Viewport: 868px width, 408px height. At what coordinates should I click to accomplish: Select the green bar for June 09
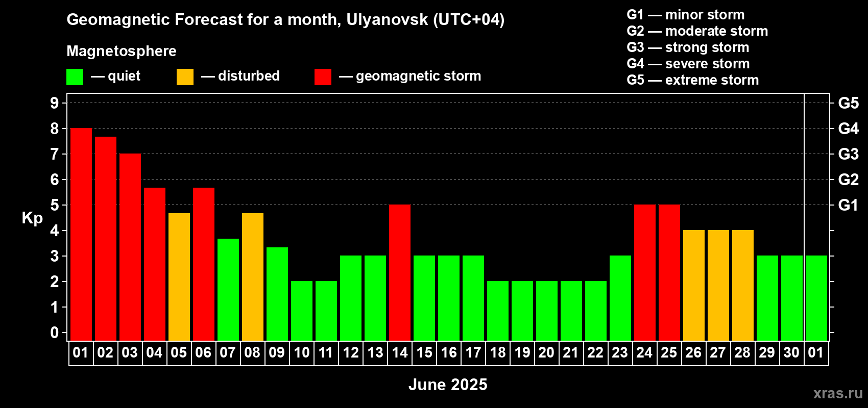[x=277, y=294]
